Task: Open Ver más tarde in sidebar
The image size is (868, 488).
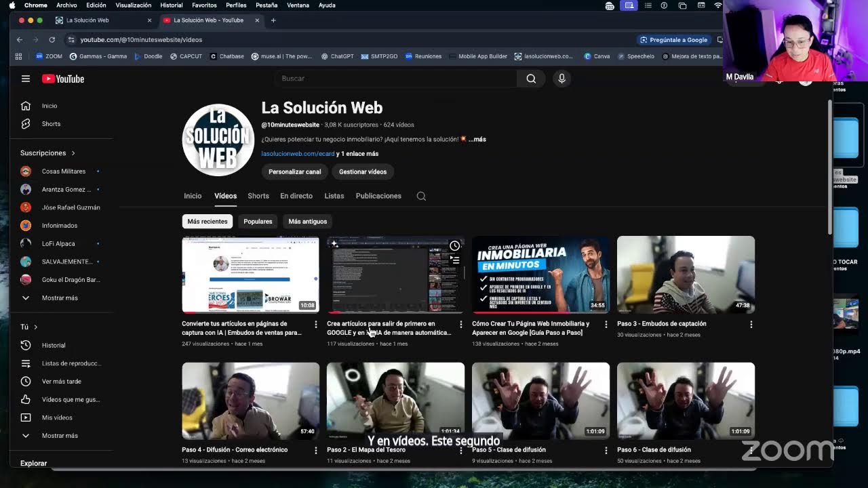Action: pos(61,382)
